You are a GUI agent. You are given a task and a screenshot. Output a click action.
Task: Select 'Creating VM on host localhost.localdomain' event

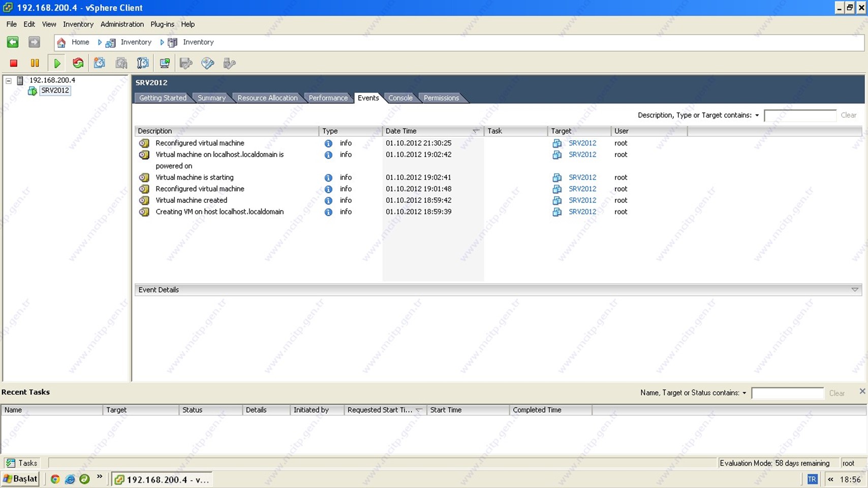point(220,212)
